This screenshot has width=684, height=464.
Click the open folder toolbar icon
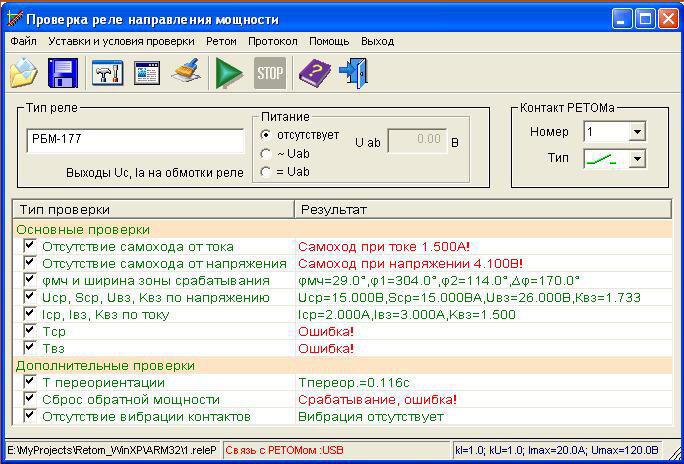(x=24, y=73)
